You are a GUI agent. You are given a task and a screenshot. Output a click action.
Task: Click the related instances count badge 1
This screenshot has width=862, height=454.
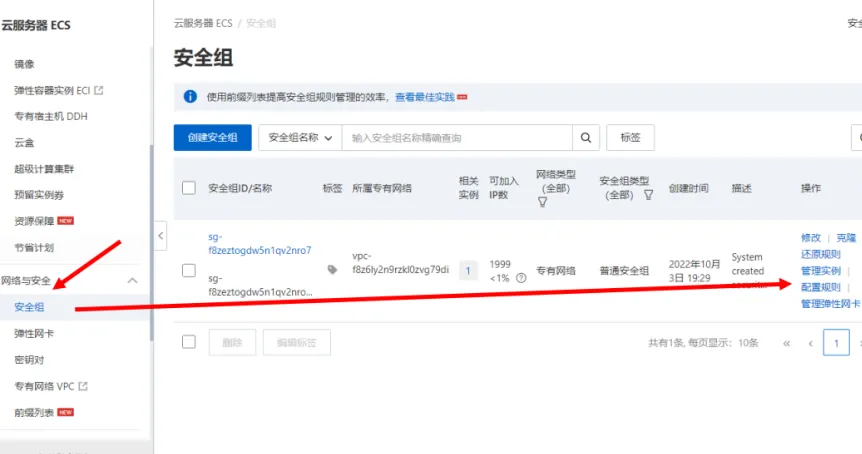[x=468, y=270]
